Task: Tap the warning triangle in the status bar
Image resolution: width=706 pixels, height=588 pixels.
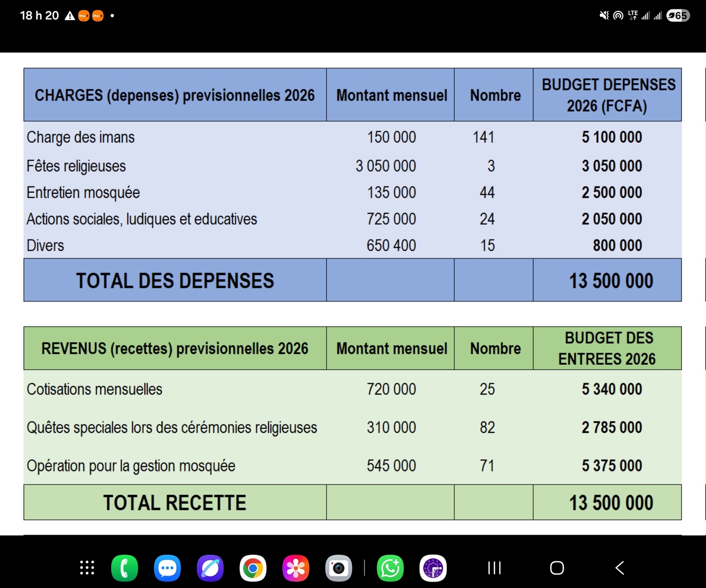Action: [69, 16]
